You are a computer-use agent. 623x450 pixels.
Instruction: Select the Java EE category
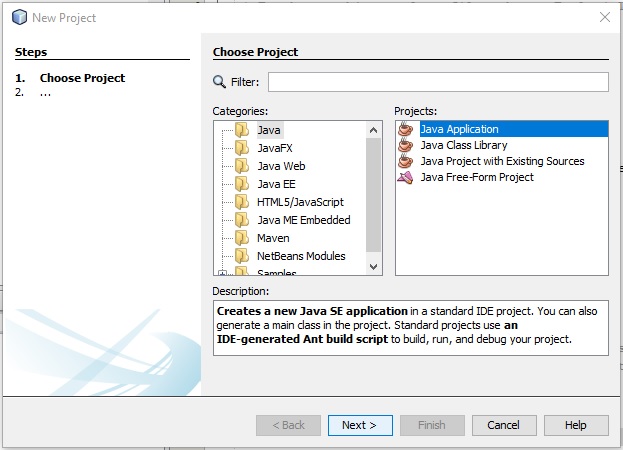[x=277, y=184]
